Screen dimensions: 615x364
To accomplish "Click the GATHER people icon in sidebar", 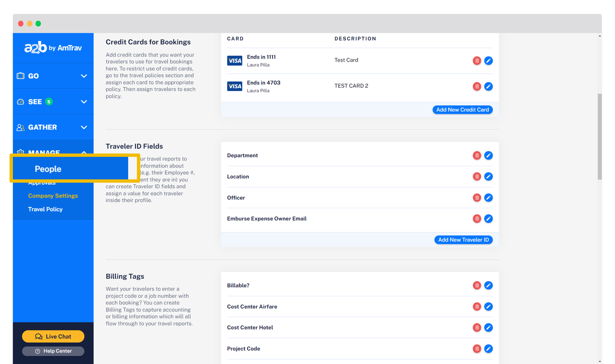I will click(x=20, y=127).
